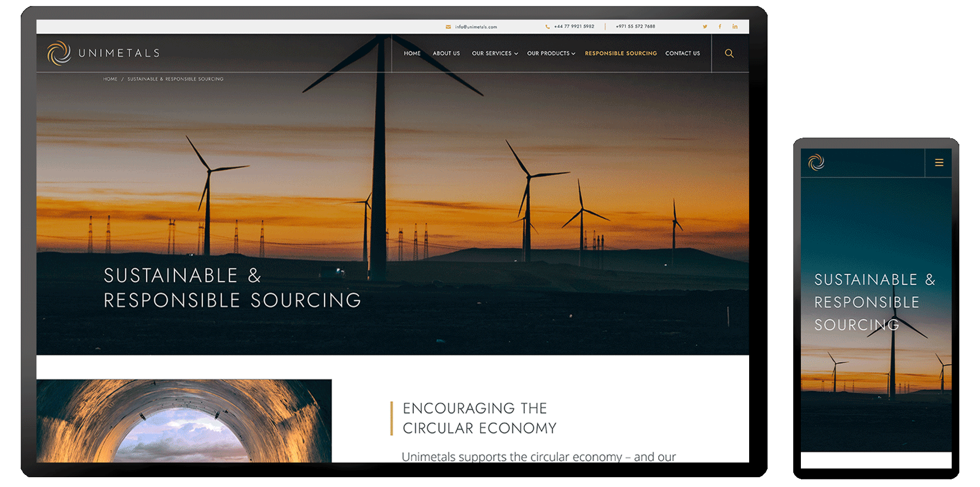Open the search magnifier icon
The height and width of the screenshot is (487, 980).
(x=729, y=53)
